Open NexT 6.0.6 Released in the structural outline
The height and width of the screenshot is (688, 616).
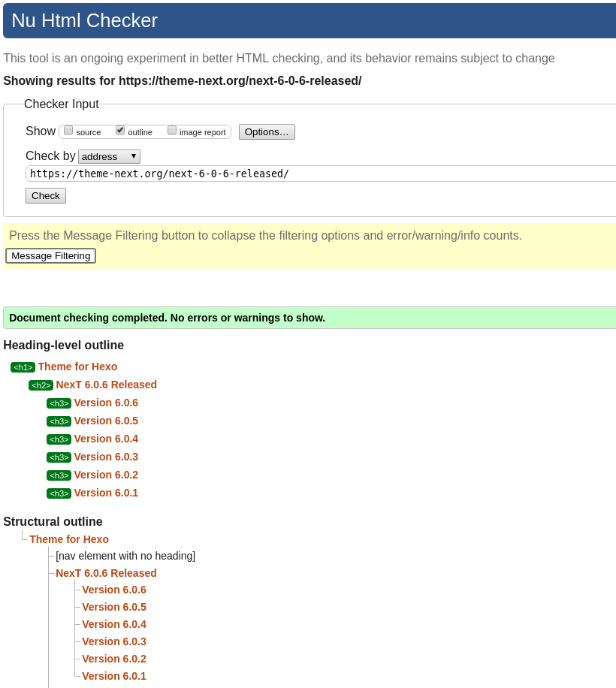pos(106,573)
